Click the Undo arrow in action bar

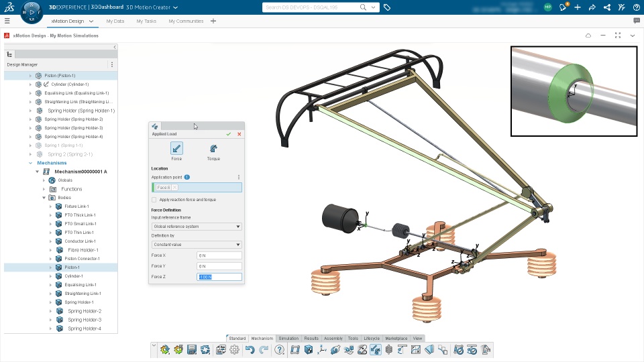(250, 350)
